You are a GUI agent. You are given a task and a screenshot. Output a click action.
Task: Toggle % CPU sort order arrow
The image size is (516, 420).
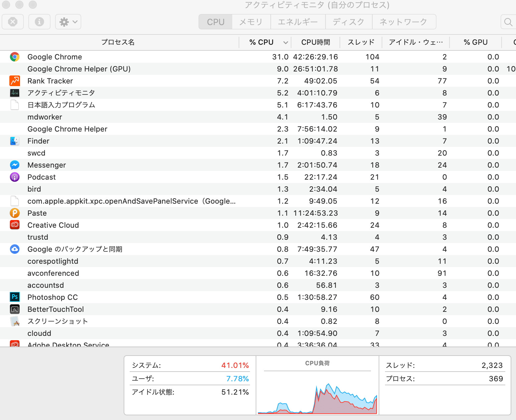pos(286,42)
